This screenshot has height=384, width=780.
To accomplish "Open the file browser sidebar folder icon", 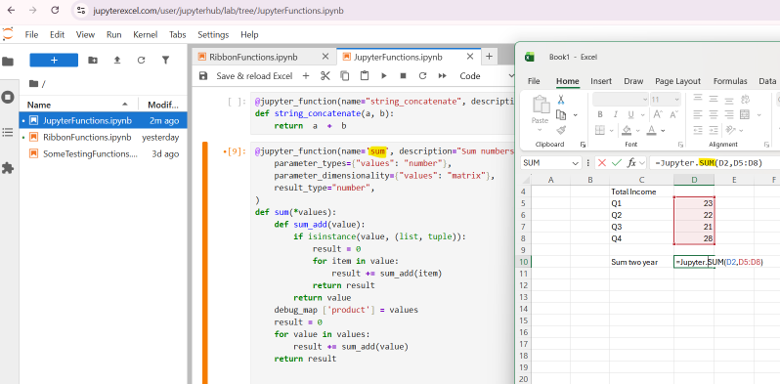I will 7,62.
